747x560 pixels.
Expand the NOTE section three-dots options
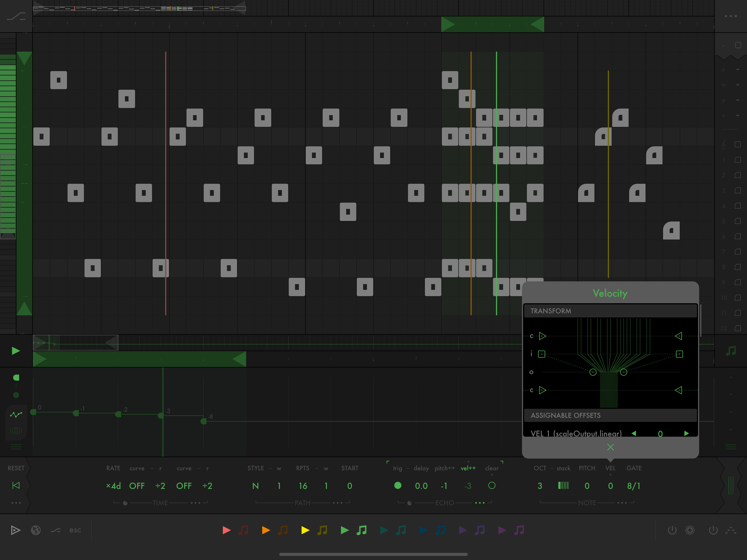(x=622, y=503)
